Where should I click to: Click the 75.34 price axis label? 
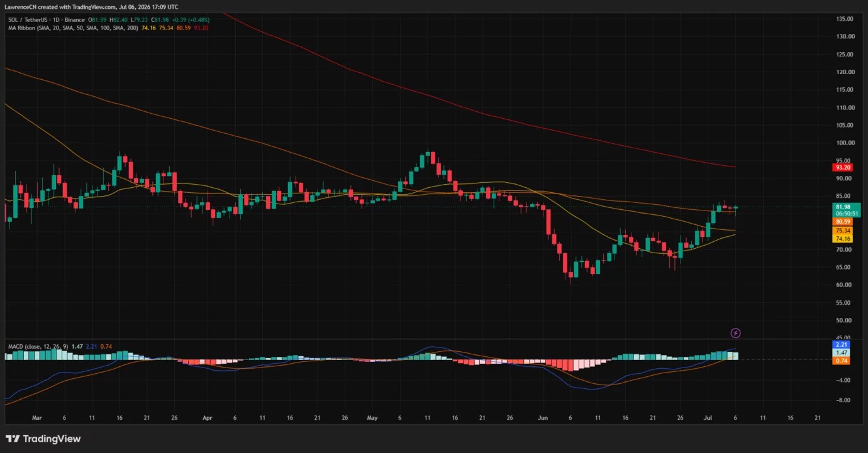[x=843, y=231]
